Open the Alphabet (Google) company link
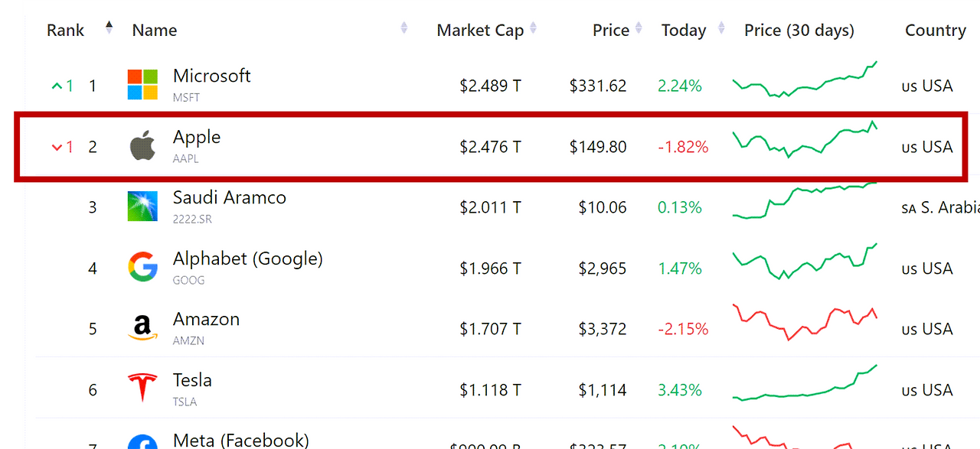This screenshot has height=449, width=980. 248,259
